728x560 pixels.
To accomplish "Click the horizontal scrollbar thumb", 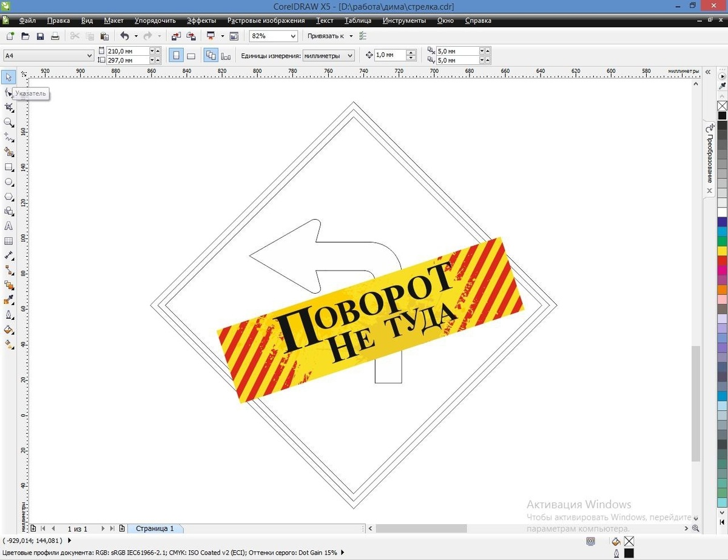I will tap(421, 528).
